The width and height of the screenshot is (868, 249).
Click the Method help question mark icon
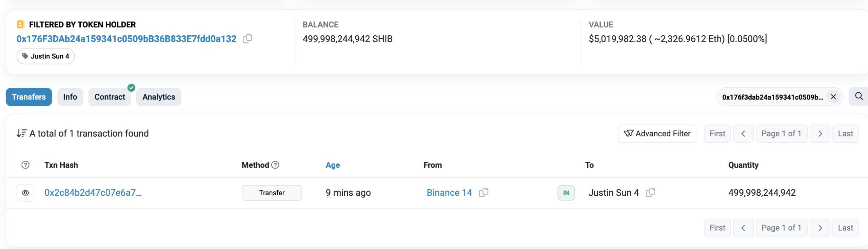pyautogui.click(x=275, y=165)
